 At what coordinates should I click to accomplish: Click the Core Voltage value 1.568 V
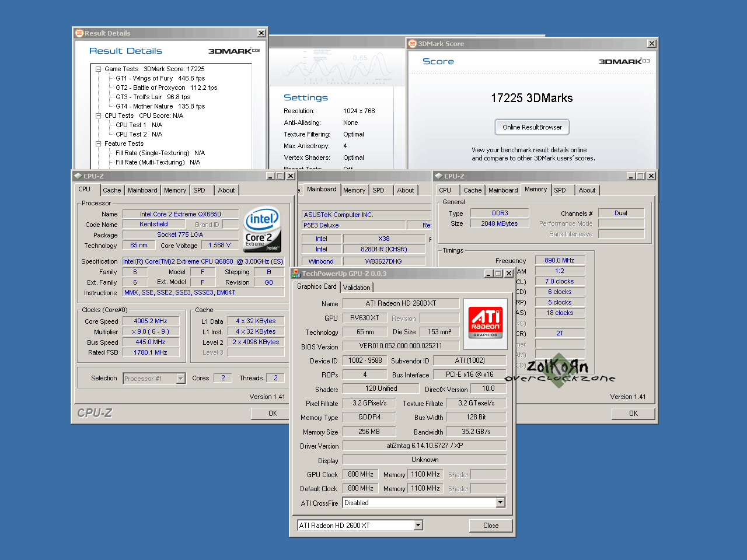click(x=219, y=245)
